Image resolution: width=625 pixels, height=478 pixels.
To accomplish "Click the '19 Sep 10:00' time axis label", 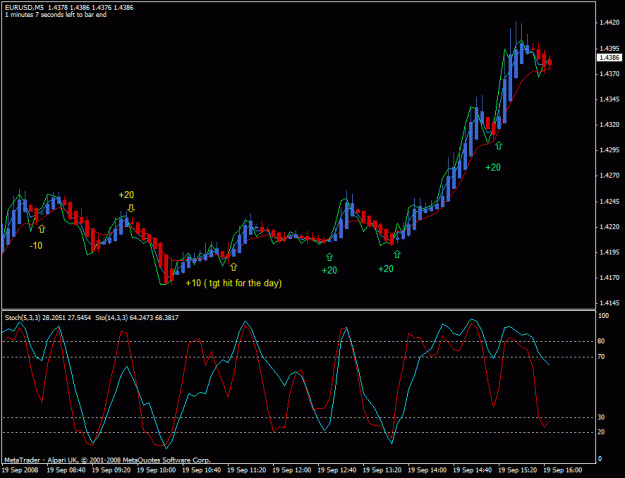I will [157, 470].
